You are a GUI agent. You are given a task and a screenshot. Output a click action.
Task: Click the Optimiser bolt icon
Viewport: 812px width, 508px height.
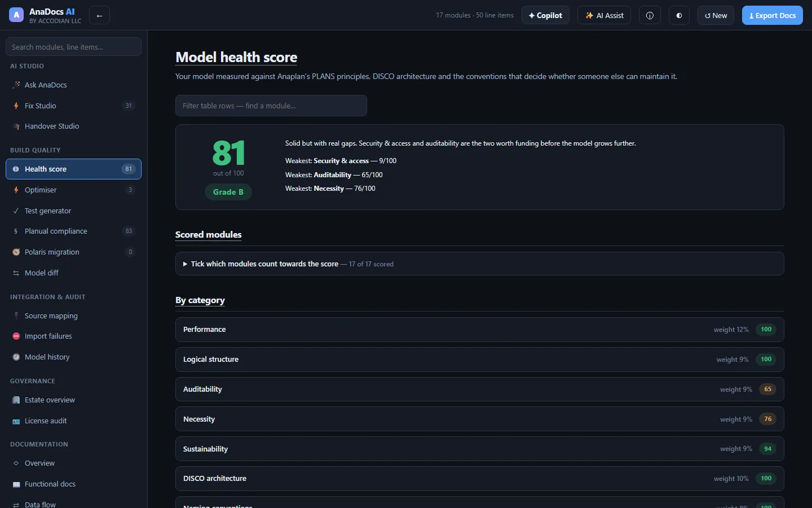point(16,190)
